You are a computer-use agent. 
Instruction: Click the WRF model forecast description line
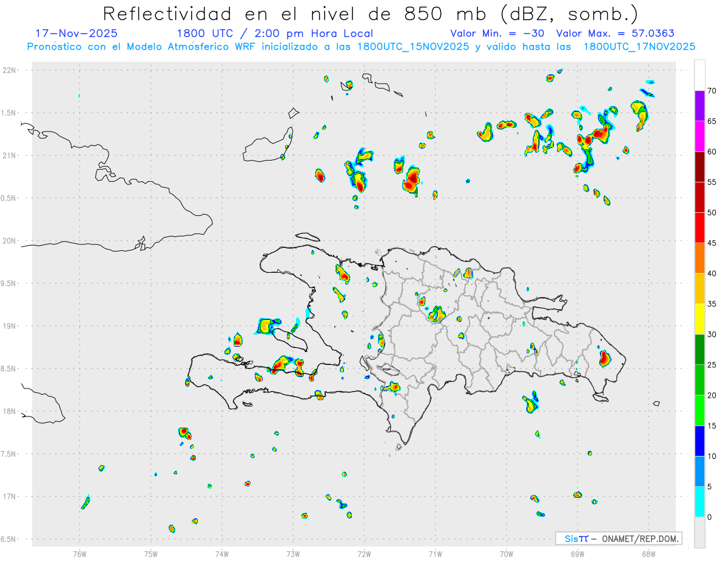click(361, 46)
